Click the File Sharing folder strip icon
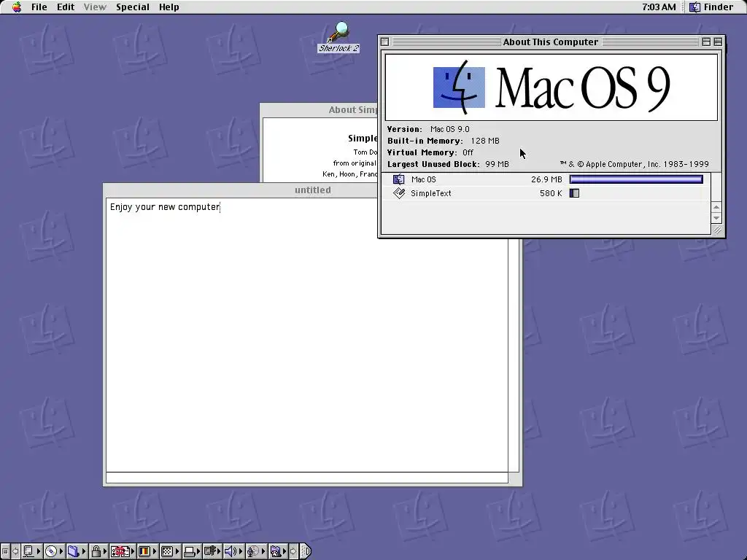 74,551
